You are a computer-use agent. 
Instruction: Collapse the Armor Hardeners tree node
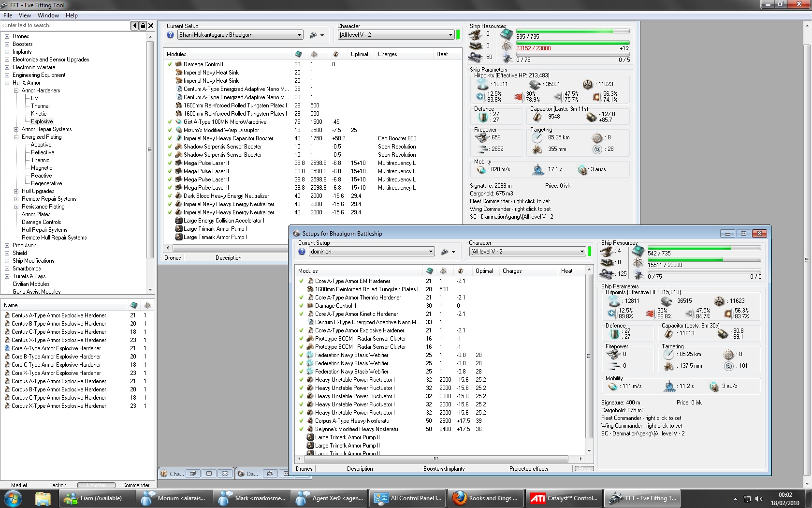coord(16,90)
